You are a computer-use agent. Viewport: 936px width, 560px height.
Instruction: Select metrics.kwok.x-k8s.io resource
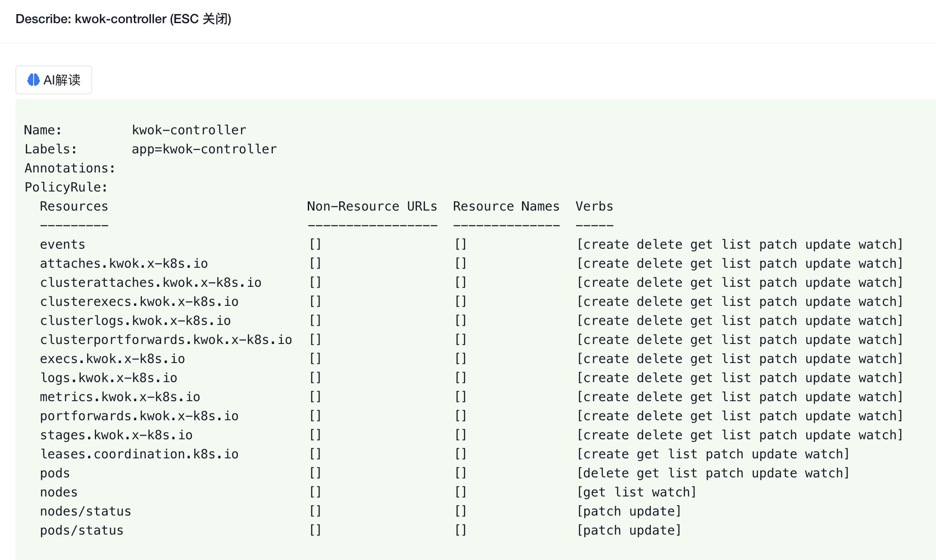tap(120, 397)
